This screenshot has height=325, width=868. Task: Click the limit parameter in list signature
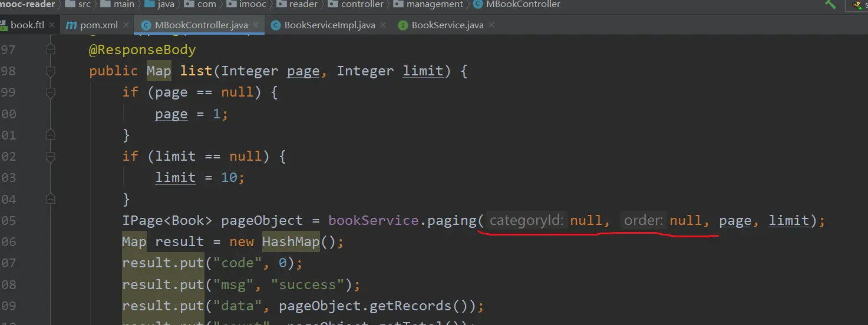[x=423, y=71]
